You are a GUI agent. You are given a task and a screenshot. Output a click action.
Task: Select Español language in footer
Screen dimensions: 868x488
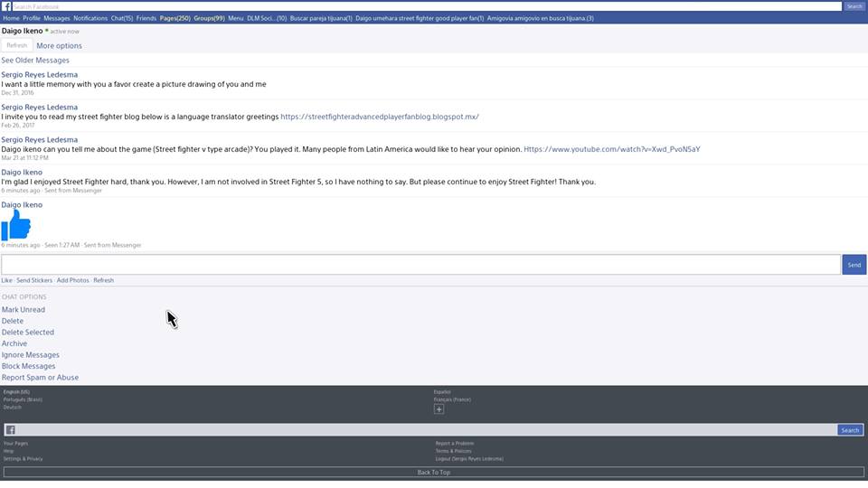point(442,392)
